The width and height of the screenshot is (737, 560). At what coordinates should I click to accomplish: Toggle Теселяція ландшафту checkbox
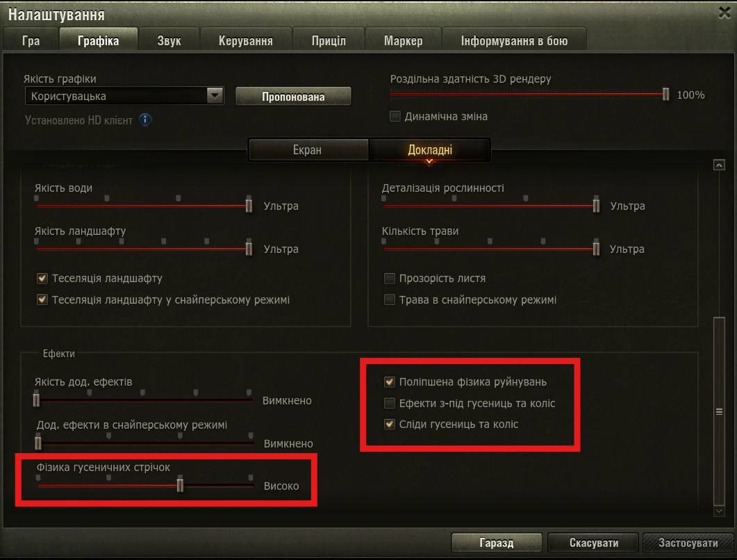point(42,279)
